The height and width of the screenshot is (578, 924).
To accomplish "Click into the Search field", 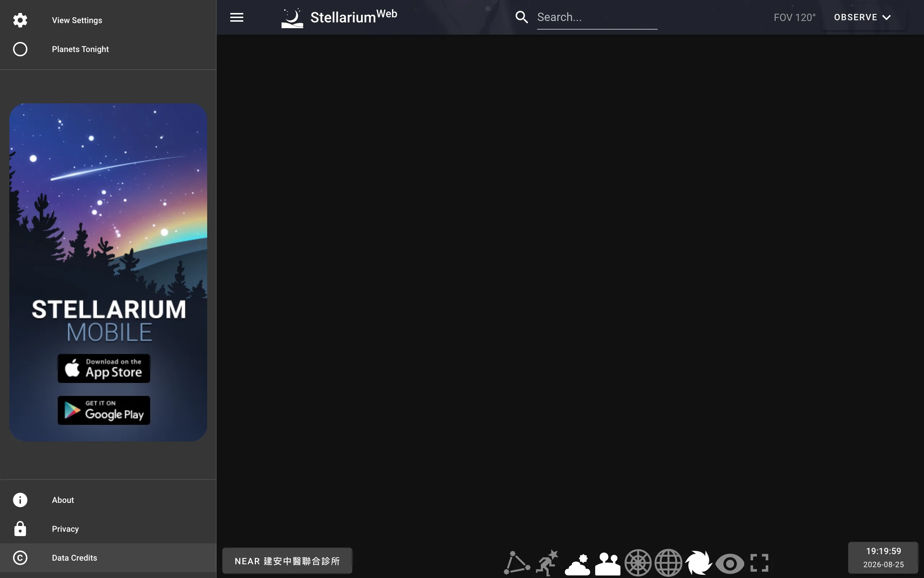I will pyautogui.click(x=597, y=17).
